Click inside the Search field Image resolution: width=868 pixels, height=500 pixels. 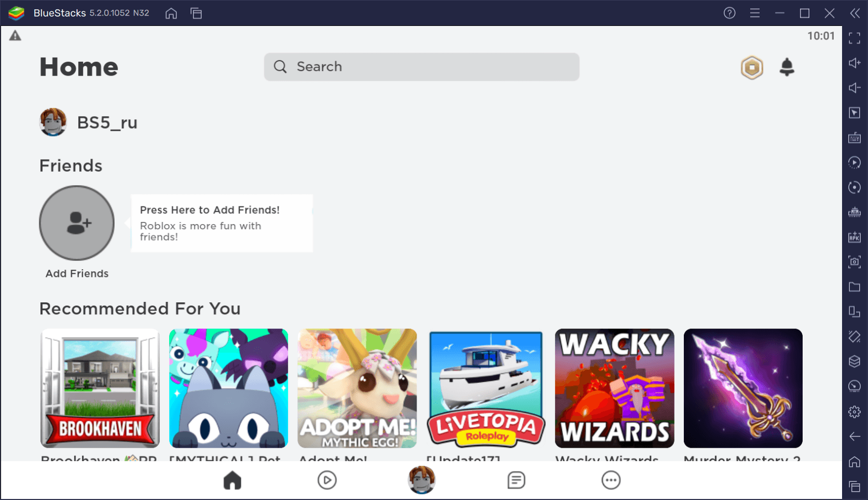[x=421, y=67]
